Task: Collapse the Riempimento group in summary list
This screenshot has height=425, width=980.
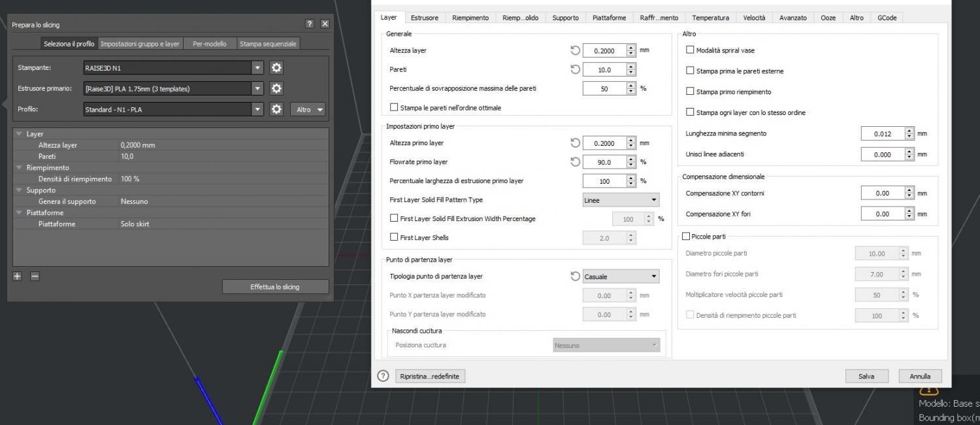Action: (19, 167)
